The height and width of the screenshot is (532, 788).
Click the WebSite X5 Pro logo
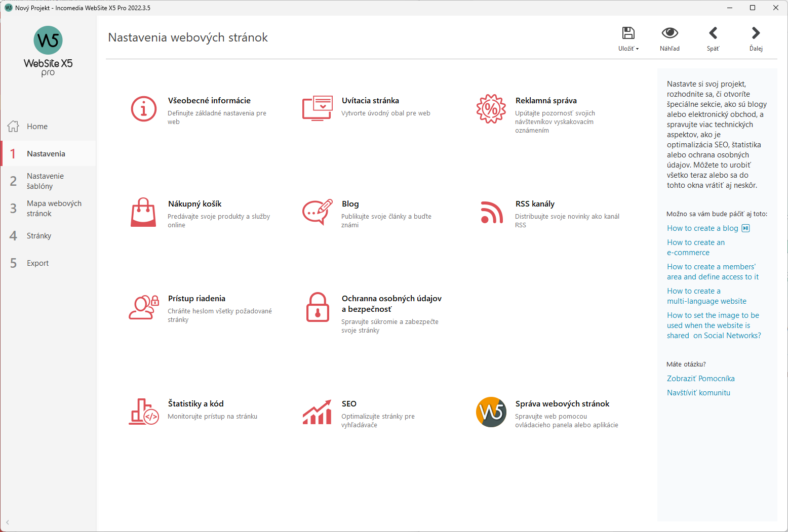point(48,52)
